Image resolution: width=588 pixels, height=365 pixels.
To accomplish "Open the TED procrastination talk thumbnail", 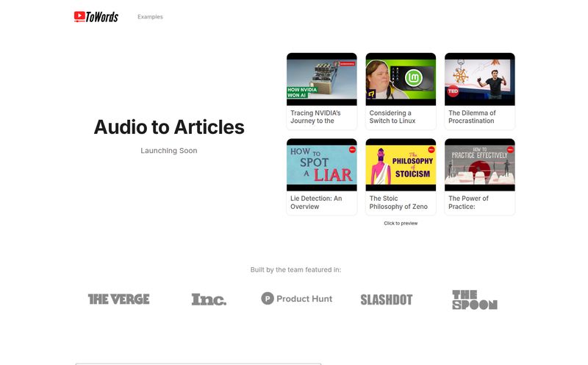I will 480,79.
